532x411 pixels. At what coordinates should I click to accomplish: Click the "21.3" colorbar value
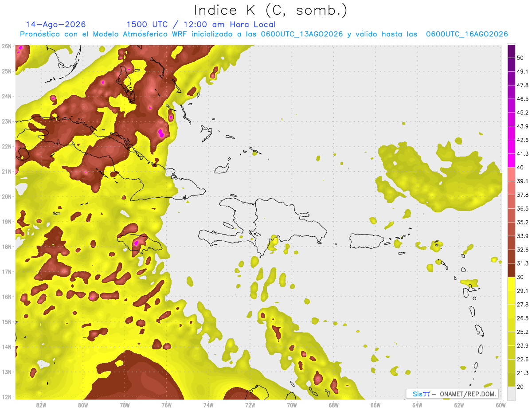(x=522, y=373)
